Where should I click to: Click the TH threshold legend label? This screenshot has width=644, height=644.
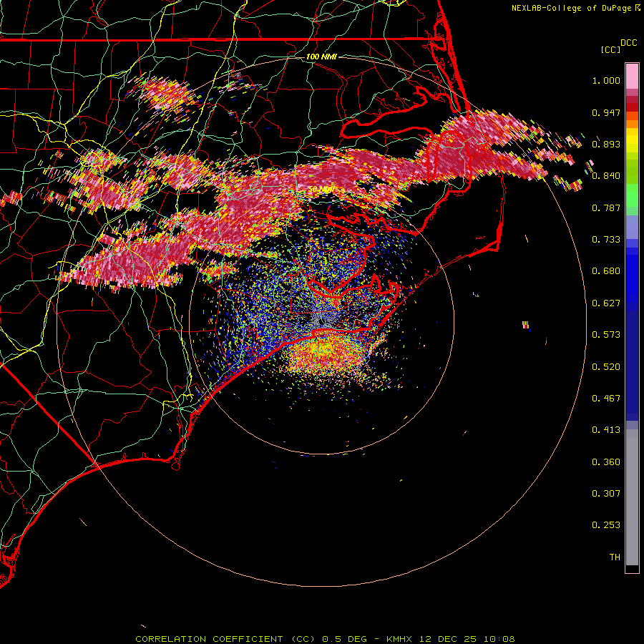pyautogui.click(x=615, y=557)
